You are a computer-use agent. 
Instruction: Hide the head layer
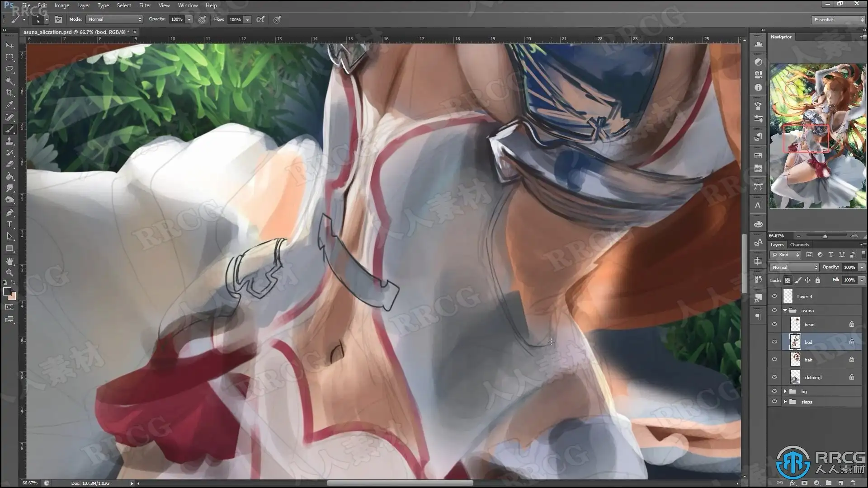(x=774, y=324)
